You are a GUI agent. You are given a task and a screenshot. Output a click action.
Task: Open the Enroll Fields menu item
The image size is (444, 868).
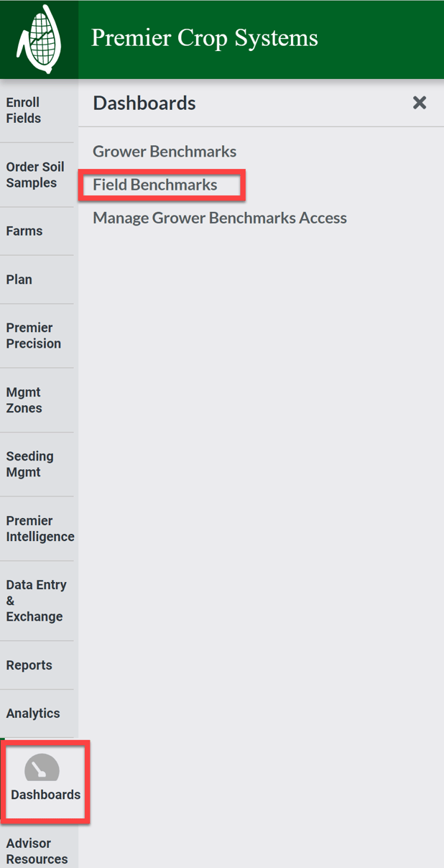click(x=24, y=111)
